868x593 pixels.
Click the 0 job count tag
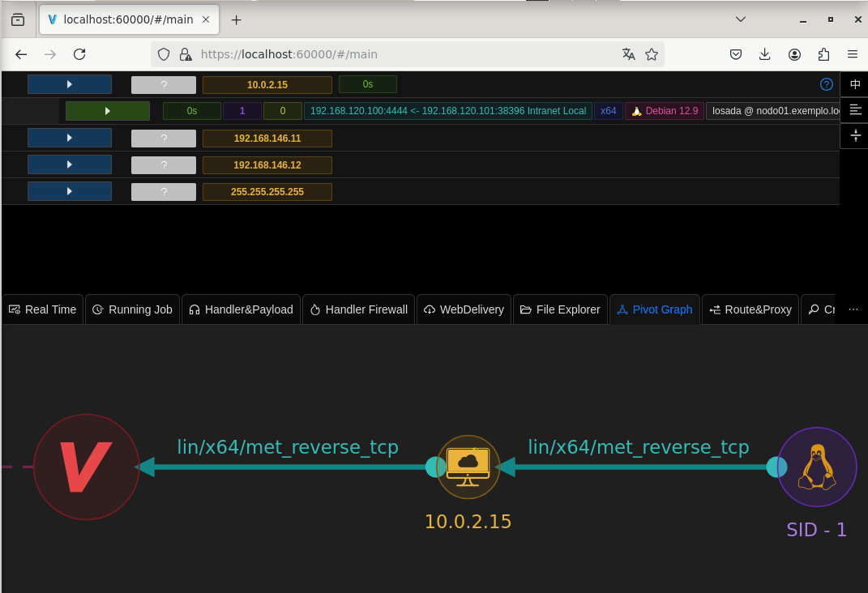(282, 111)
